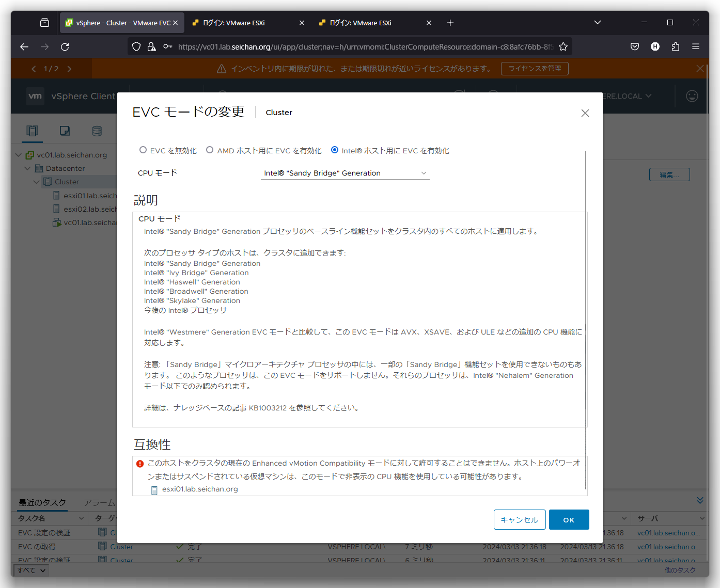Select the 'EVC を無効化' radio button
This screenshot has height=588, width=720.
pos(143,150)
